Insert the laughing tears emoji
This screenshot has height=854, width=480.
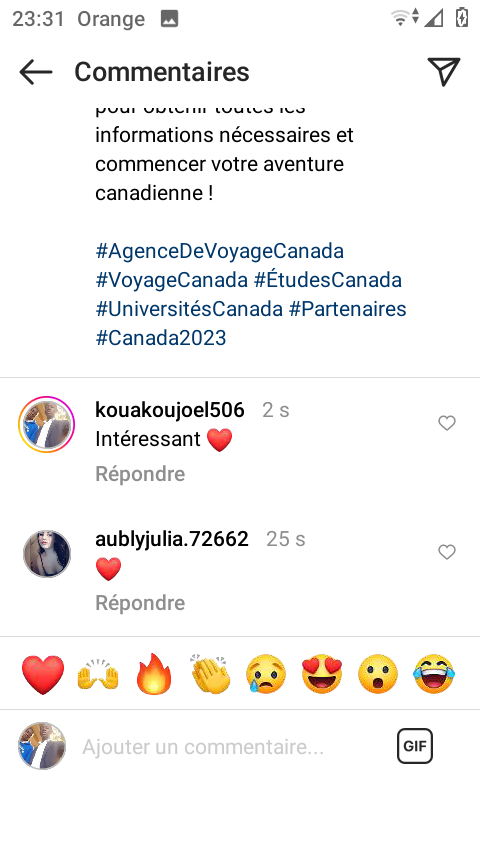434,674
